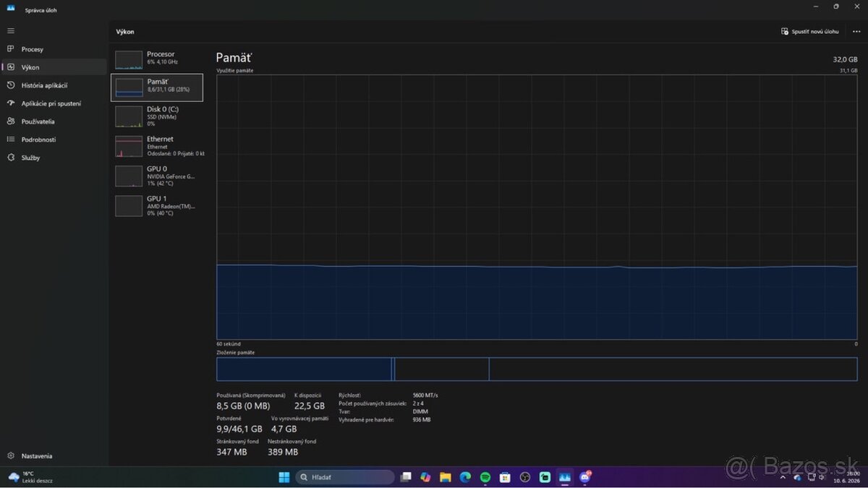Click the OneDrive tray icon
The image size is (868, 488).
coord(796,477)
